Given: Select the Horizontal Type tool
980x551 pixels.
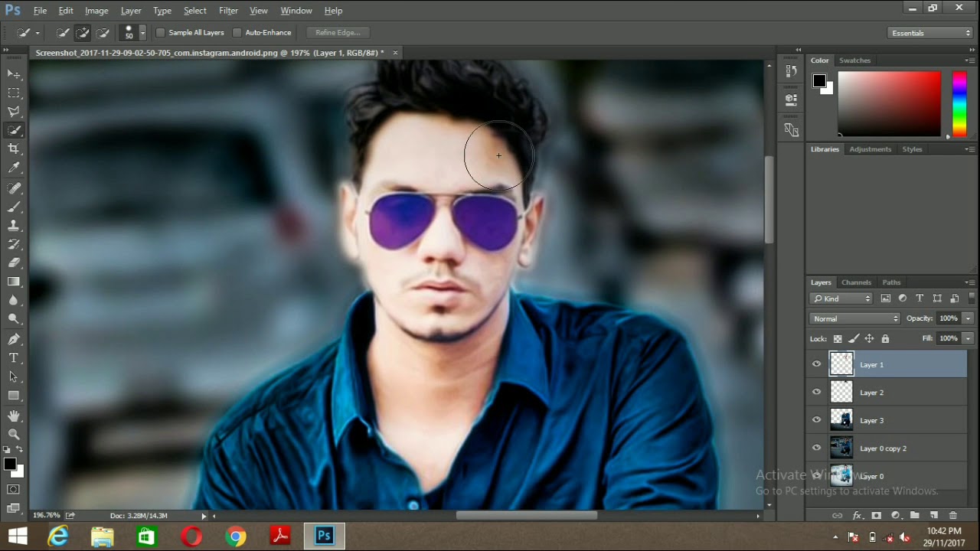Looking at the screenshot, I should pyautogui.click(x=14, y=357).
